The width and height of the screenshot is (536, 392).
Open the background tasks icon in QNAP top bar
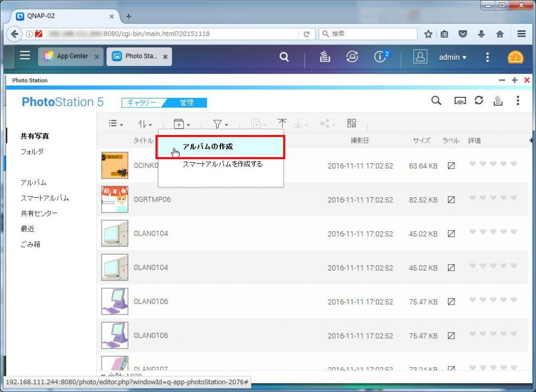(x=325, y=57)
